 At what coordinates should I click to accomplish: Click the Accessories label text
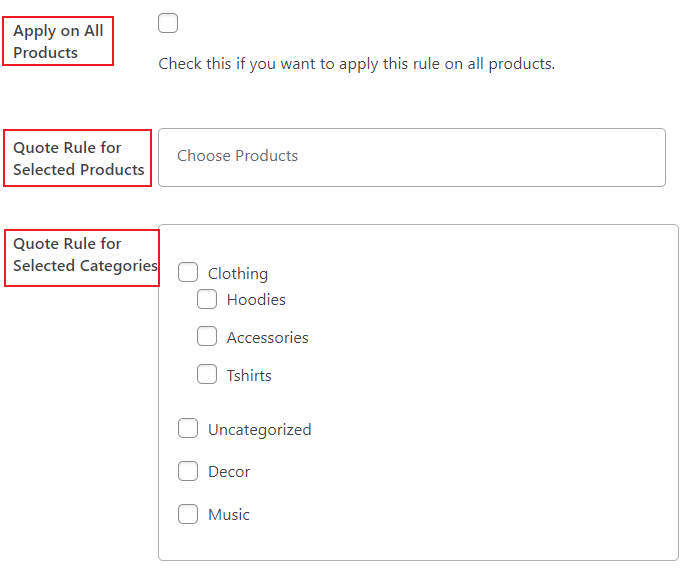[x=268, y=338]
